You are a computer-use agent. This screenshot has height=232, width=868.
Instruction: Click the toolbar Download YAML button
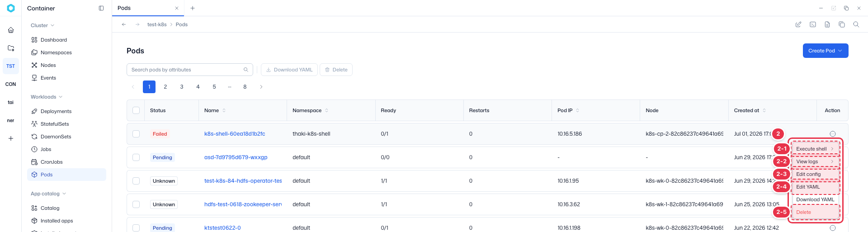[x=289, y=70]
